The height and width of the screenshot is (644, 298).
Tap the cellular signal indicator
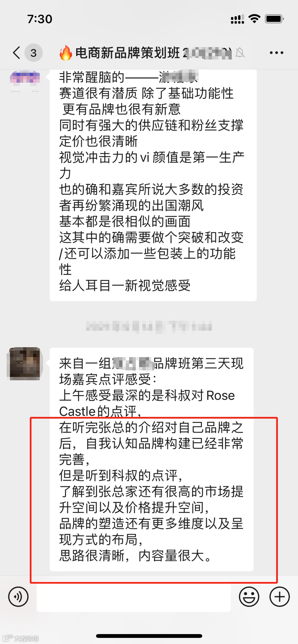[237, 19]
